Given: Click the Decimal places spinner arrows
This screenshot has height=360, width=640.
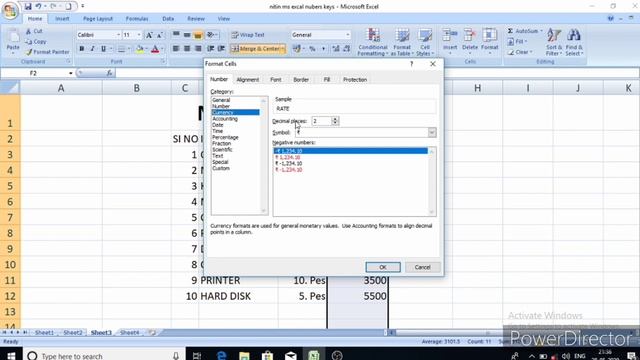Looking at the screenshot, I should [335, 121].
